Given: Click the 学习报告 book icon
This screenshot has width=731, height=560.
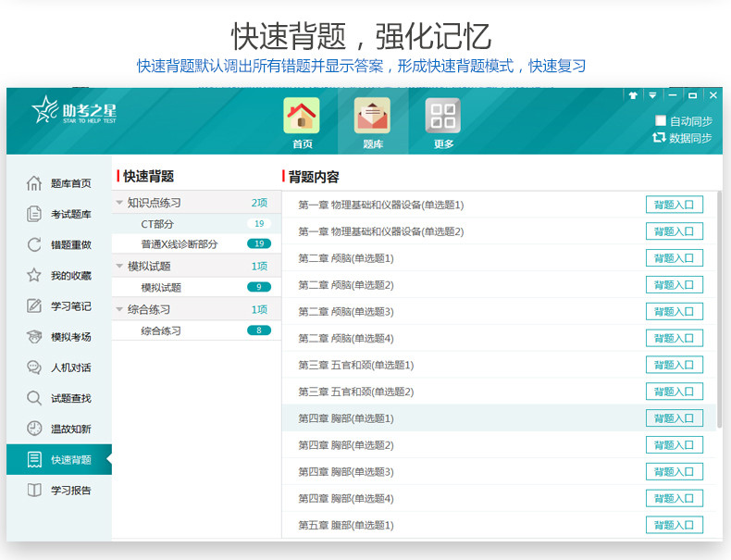Looking at the screenshot, I should [x=34, y=490].
